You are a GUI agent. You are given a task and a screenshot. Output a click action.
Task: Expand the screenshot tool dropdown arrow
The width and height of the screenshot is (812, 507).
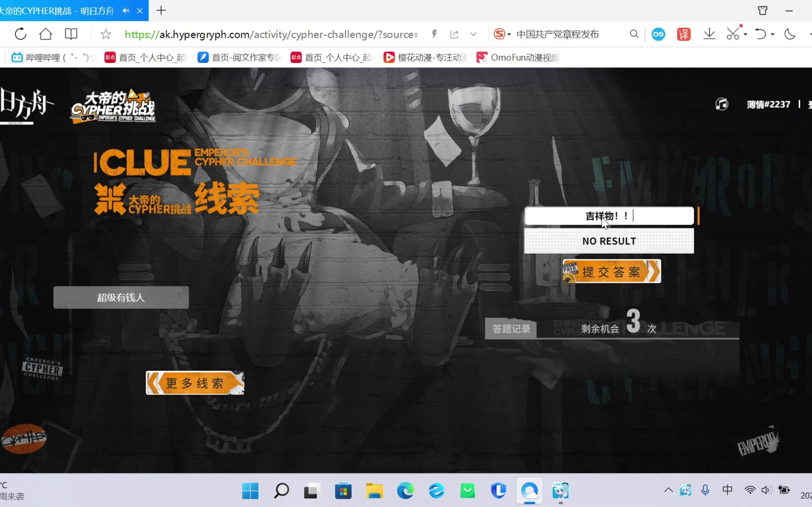click(745, 35)
